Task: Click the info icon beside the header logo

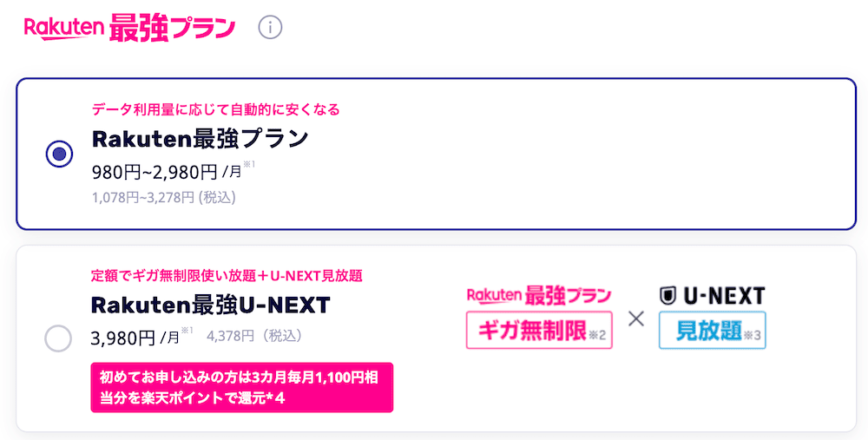Action: click(271, 27)
